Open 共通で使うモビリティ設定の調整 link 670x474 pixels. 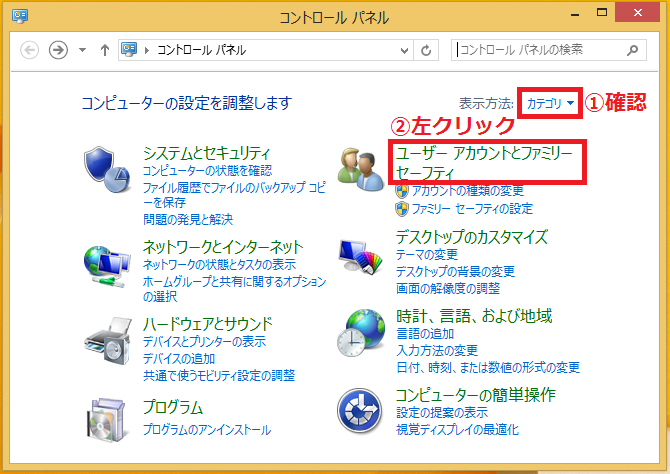[219, 375]
